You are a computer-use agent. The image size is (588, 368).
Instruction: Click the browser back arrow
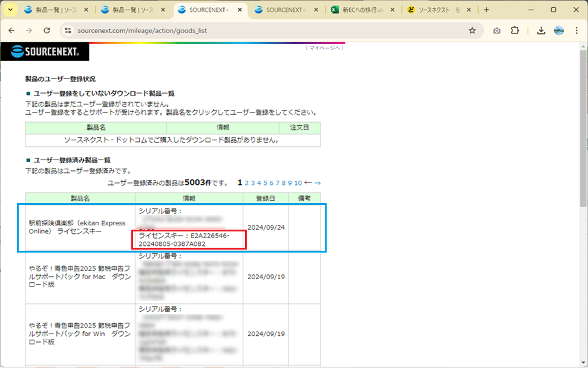(11, 30)
